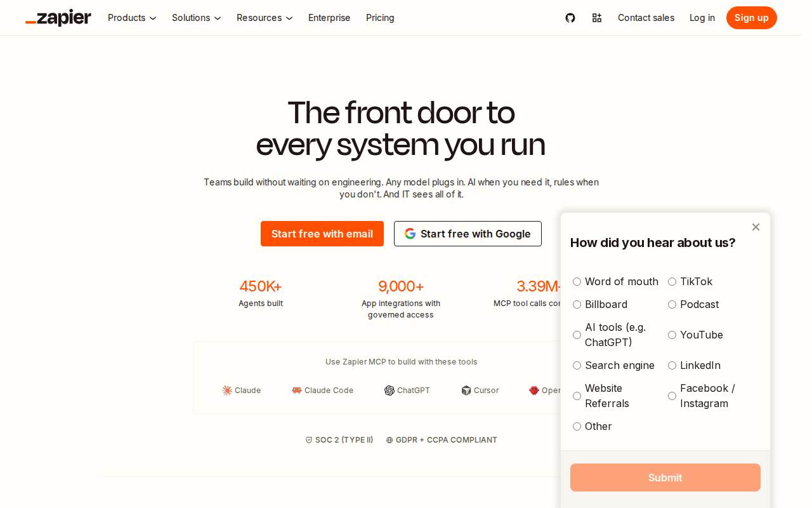Image resolution: width=812 pixels, height=508 pixels.
Task: Click Contact sales link
Action: pyautogui.click(x=646, y=18)
